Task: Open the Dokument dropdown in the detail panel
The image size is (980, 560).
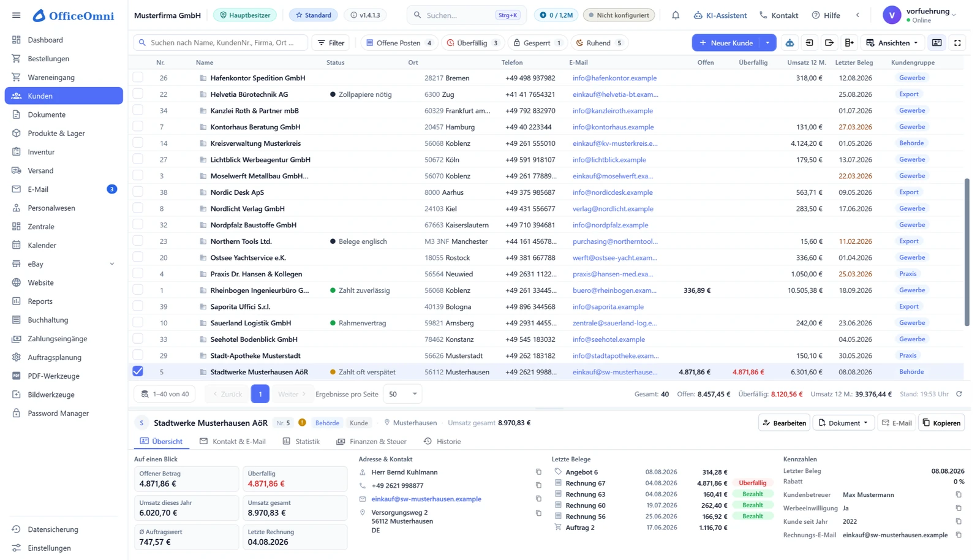Action: coord(843,423)
